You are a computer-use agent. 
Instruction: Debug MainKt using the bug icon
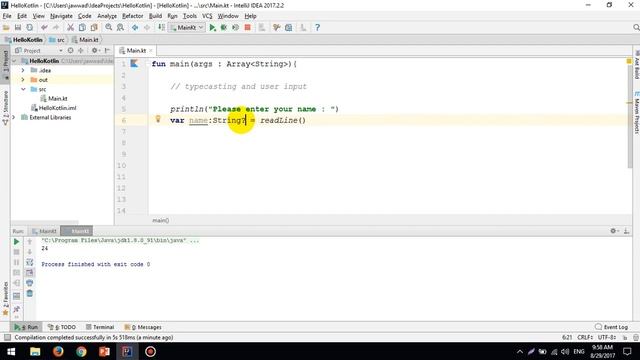coord(224,27)
